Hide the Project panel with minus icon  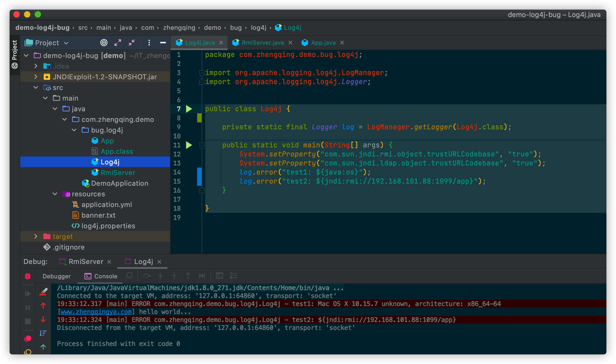[x=163, y=43]
